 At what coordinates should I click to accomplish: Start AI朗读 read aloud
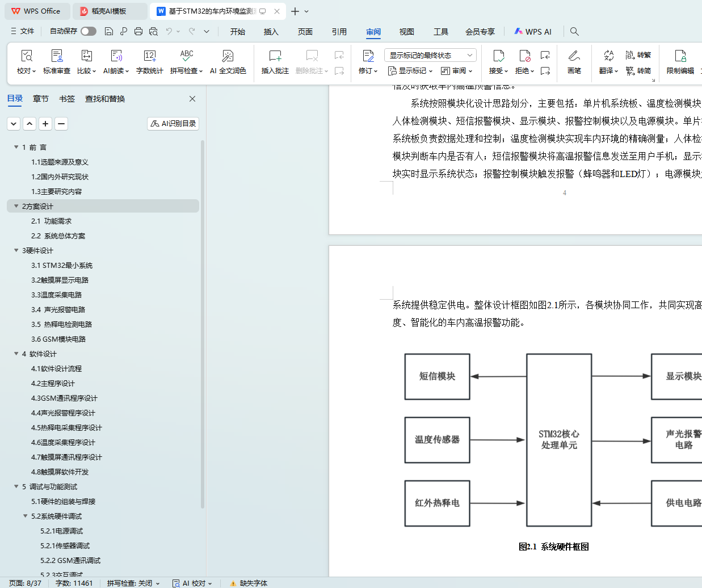tap(116, 56)
